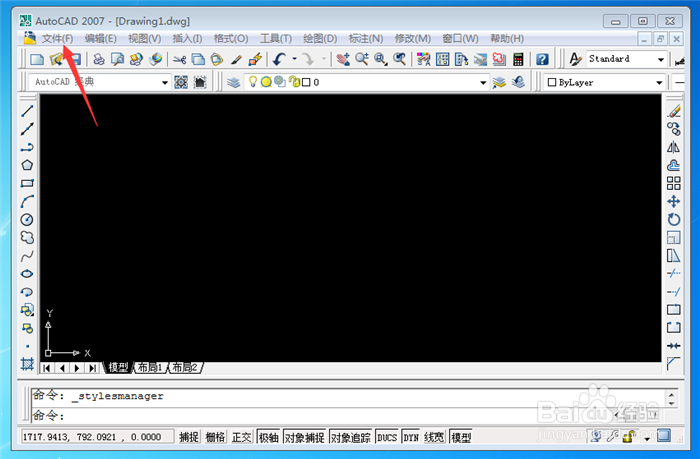Select the Erase tool in Modify toolbar
The height and width of the screenshot is (459, 700).
pyautogui.click(x=674, y=111)
